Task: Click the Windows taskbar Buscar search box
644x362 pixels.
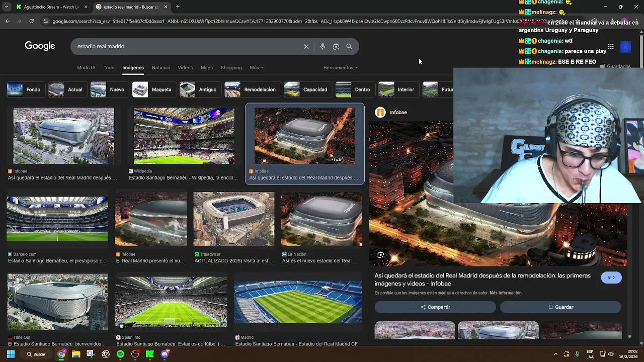Action: [x=36, y=354]
